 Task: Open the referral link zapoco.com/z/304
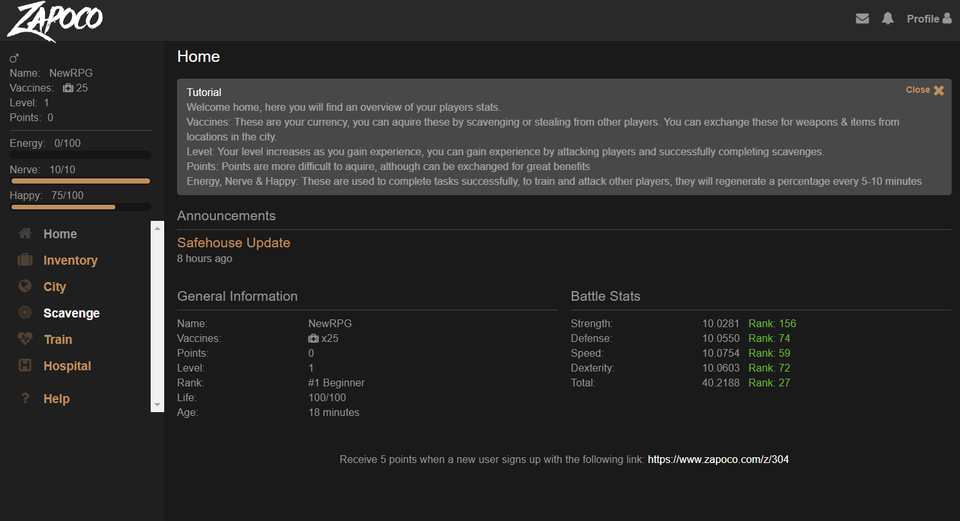[720, 459]
